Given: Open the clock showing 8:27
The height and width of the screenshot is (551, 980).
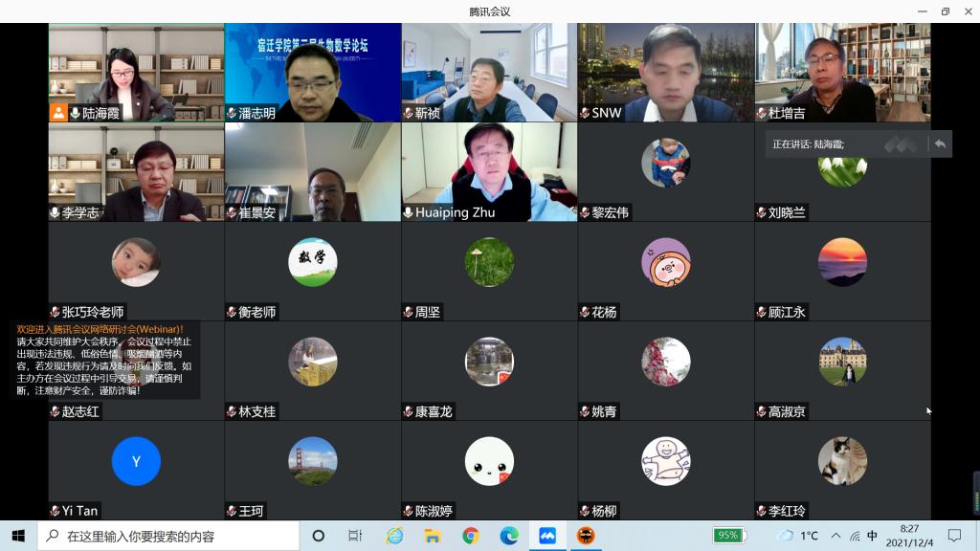Looking at the screenshot, I should pyautogui.click(x=908, y=536).
